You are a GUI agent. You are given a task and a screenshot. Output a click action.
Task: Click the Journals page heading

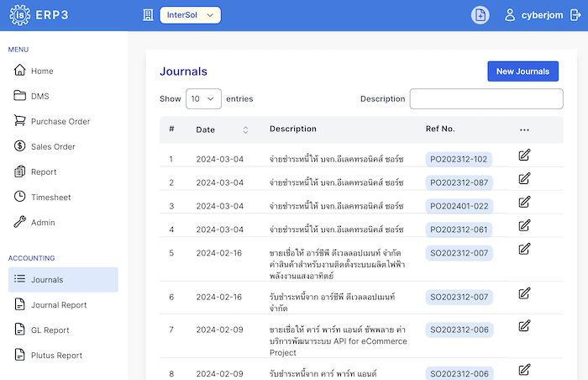[183, 71]
